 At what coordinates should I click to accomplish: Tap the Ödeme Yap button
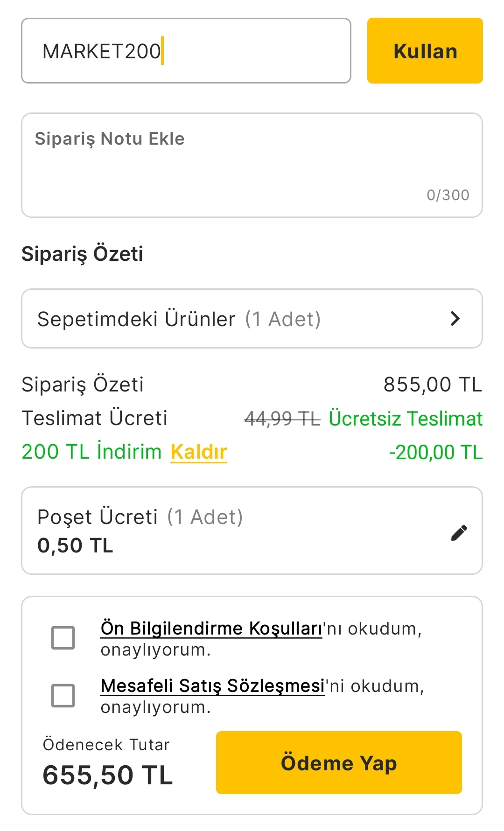(x=339, y=762)
